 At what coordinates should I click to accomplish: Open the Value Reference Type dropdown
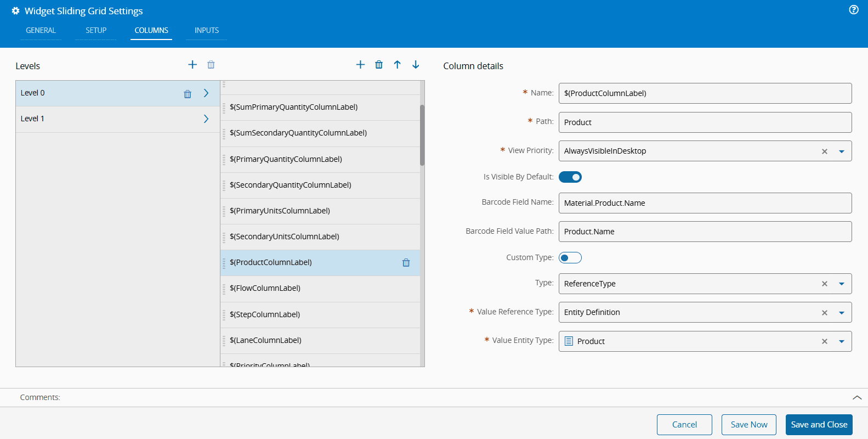pyautogui.click(x=842, y=313)
